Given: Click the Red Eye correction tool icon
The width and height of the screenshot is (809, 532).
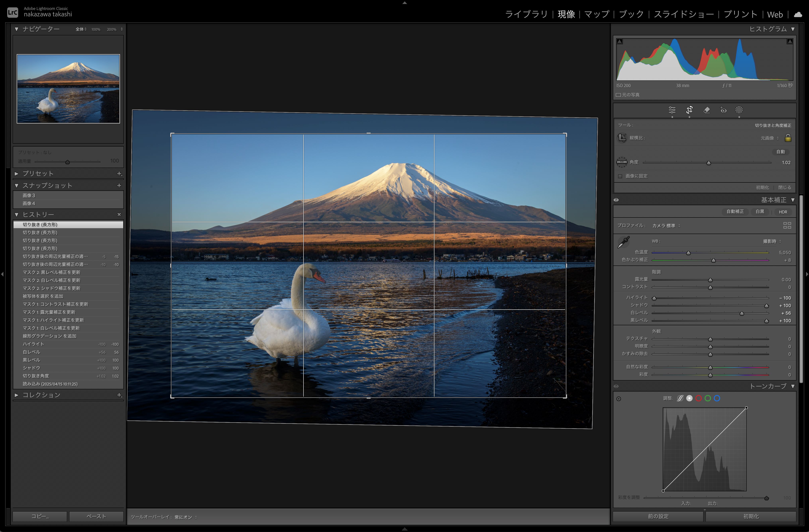Looking at the screenshot, I should 723,110.
